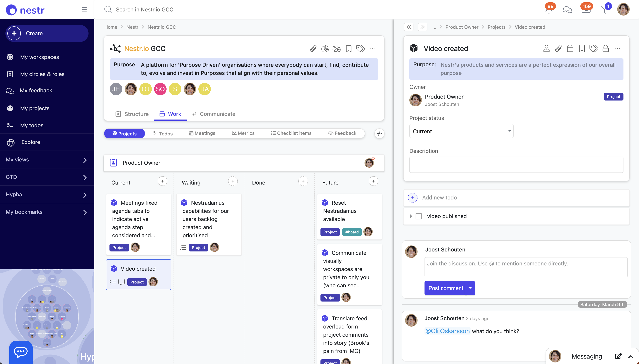The image size is (639, 364).
Task: Focus the Description text box
Action: click(516, 165)
